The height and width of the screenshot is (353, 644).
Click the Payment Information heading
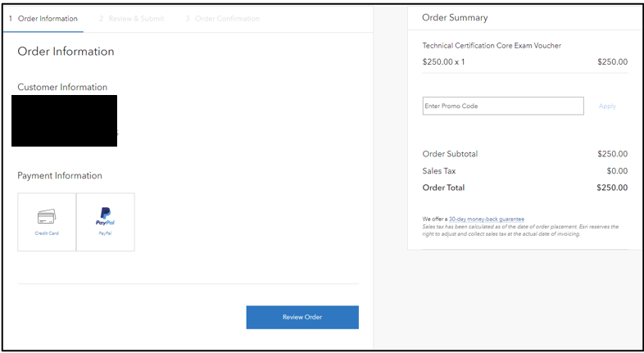click(x=60, y=176)
